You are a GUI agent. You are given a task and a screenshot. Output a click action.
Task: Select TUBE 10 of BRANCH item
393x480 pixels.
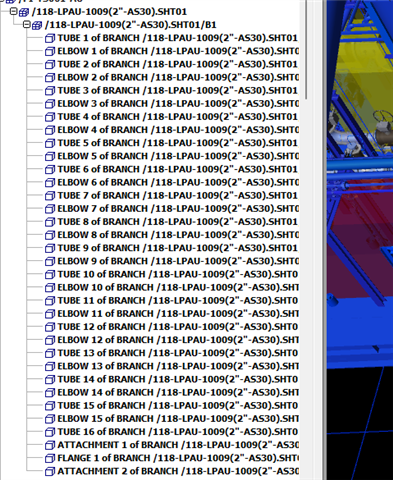coord(177,274)
